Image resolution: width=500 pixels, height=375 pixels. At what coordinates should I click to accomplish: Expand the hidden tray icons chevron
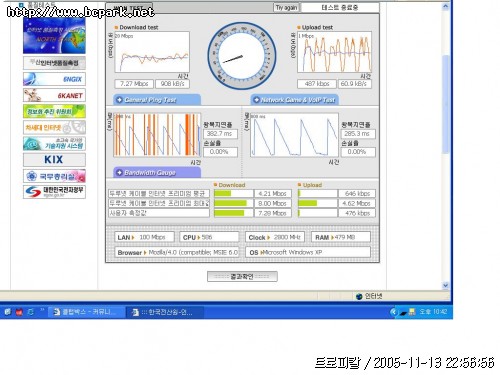click(394, 312)
